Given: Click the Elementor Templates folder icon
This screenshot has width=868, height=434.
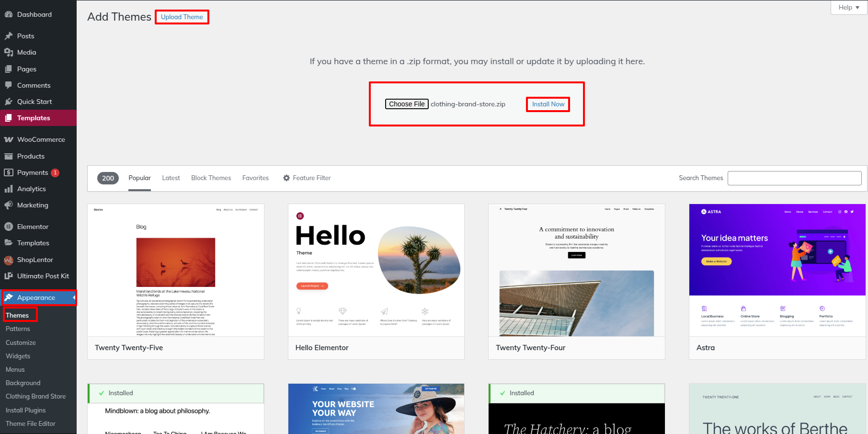Looking at the screenshot, I should [9, 243].
